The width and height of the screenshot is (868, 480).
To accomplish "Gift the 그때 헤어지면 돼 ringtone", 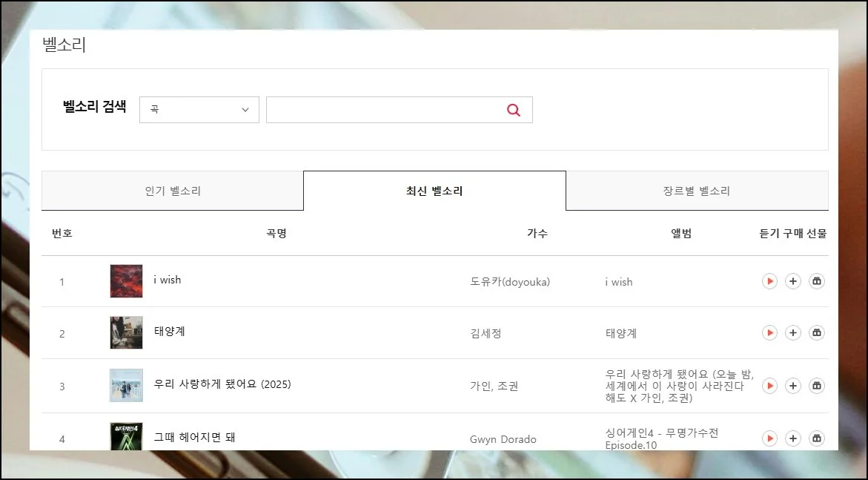I will [816, 438].
